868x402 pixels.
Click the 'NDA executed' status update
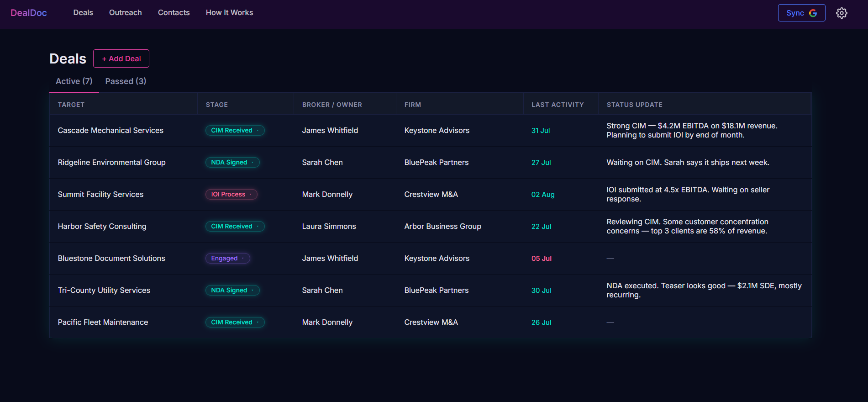point(704,290)
